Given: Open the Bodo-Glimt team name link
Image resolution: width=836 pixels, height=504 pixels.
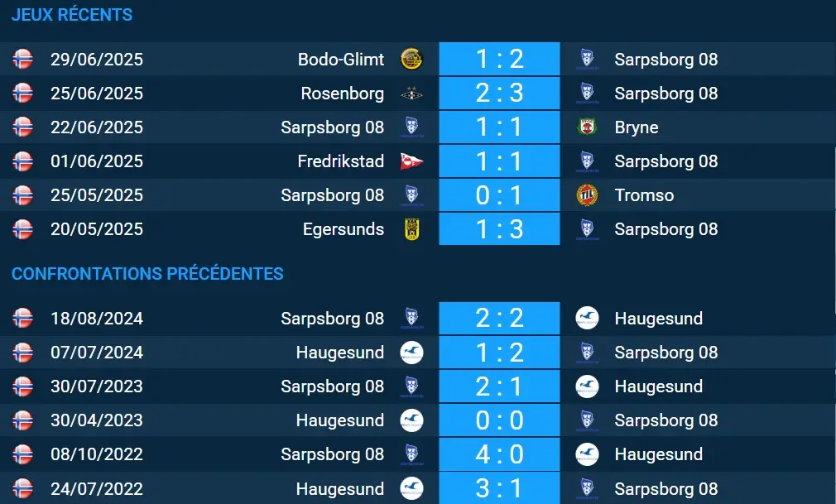Looking at the screenshot, I should coord(341,60).
